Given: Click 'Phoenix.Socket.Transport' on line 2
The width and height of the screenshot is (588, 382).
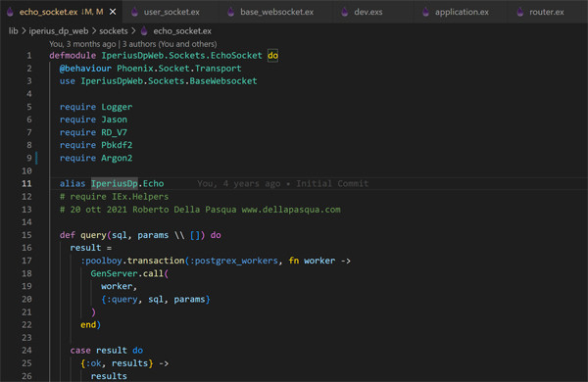Looking at the screenshot, I should click(179, 69).
